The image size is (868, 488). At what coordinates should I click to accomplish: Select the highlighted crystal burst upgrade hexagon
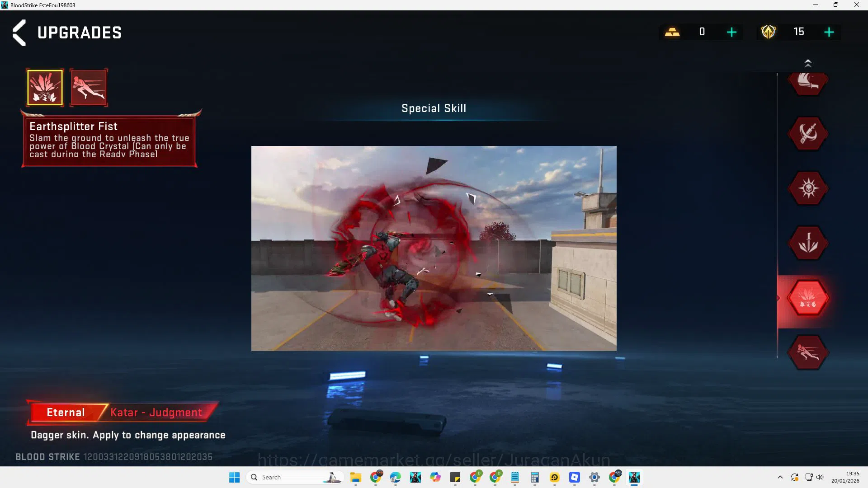808,298
